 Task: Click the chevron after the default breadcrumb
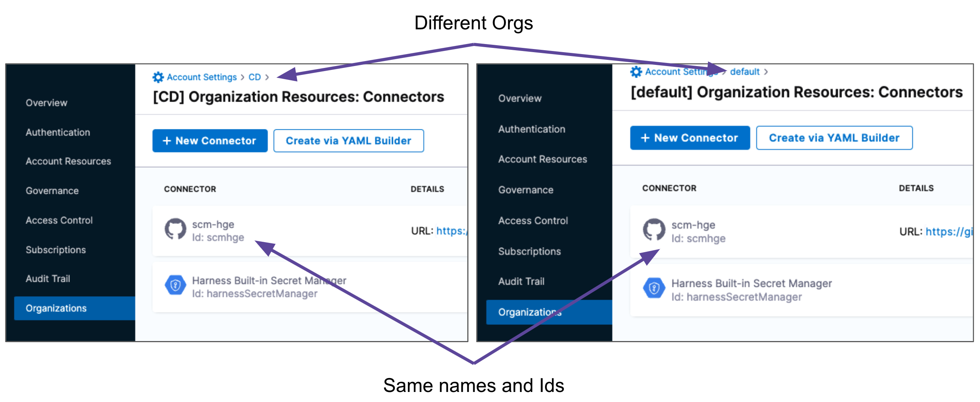pyautogui.click(x=766, y=72)
